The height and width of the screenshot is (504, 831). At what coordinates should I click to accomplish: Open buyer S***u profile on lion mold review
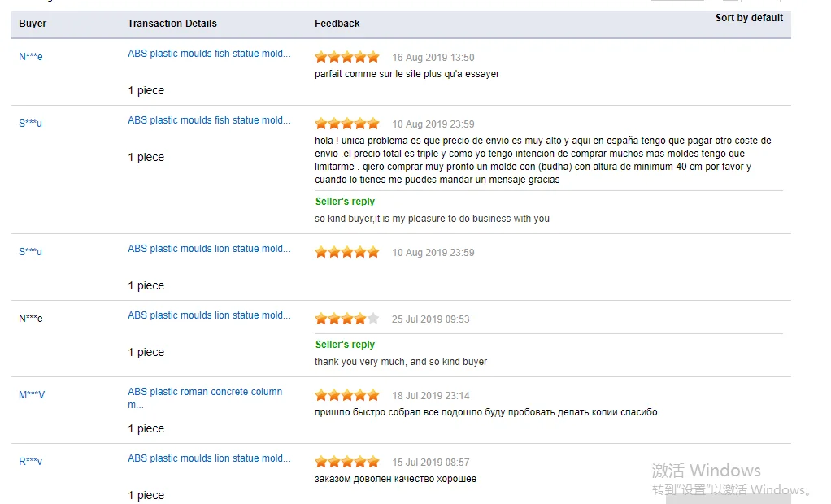click(x=30, y=251)
